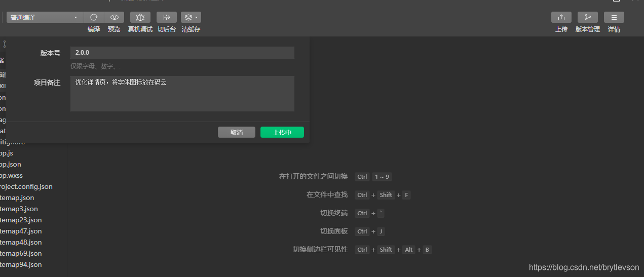Click the 切换终端 shortcut hint text
This screenshot has height=277, width=644.
(x=334, y=213)
